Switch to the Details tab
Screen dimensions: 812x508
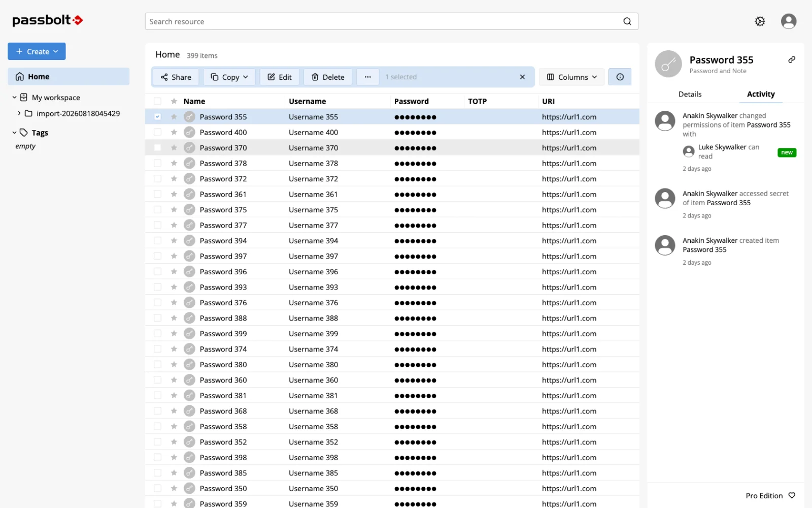[x=690, y=94]
